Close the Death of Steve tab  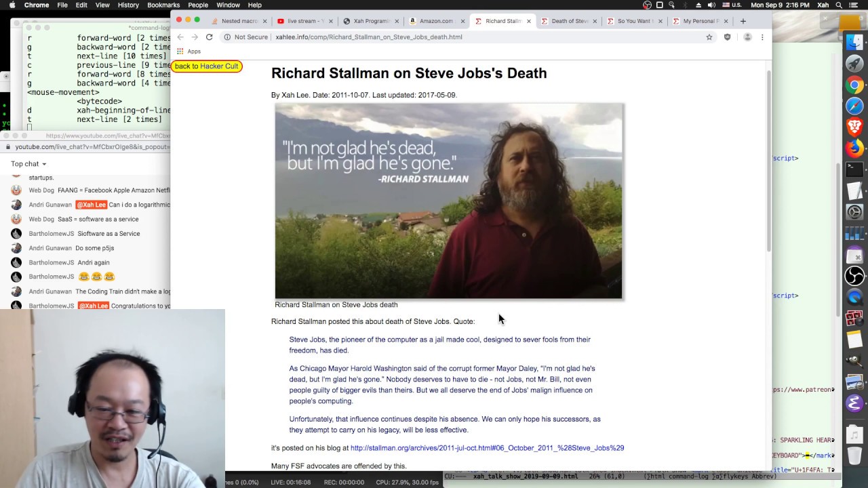[595, 21]
